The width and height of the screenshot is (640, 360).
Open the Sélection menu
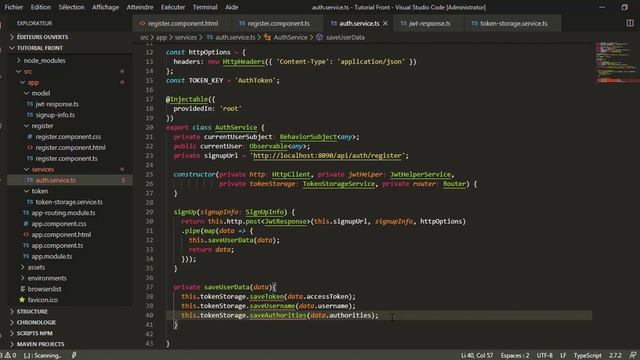71,7
